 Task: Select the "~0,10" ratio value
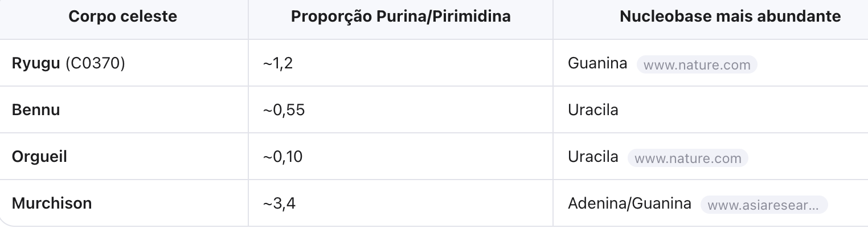tap(282, 157)
